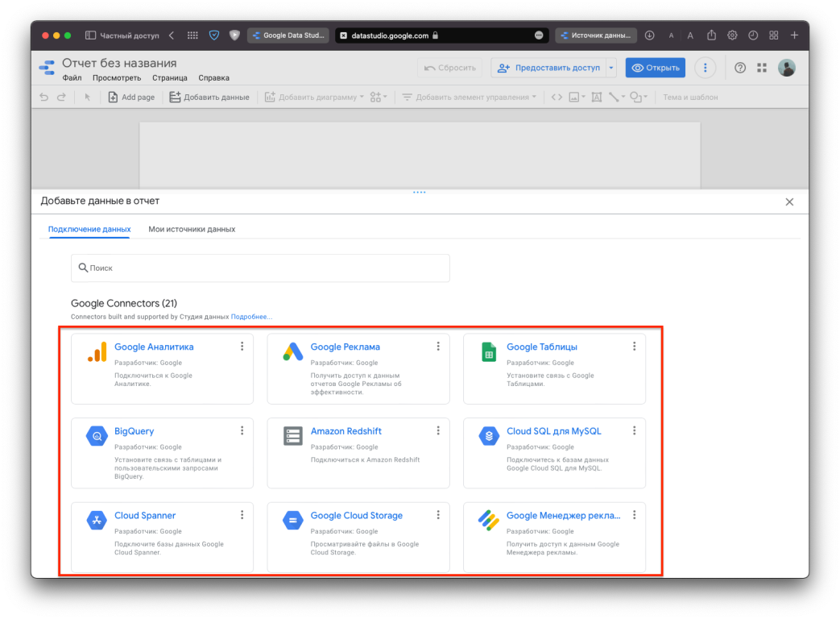The image size is (840, 619).
Task: Open the user account avatar
Action: click(x=786, y=68)
